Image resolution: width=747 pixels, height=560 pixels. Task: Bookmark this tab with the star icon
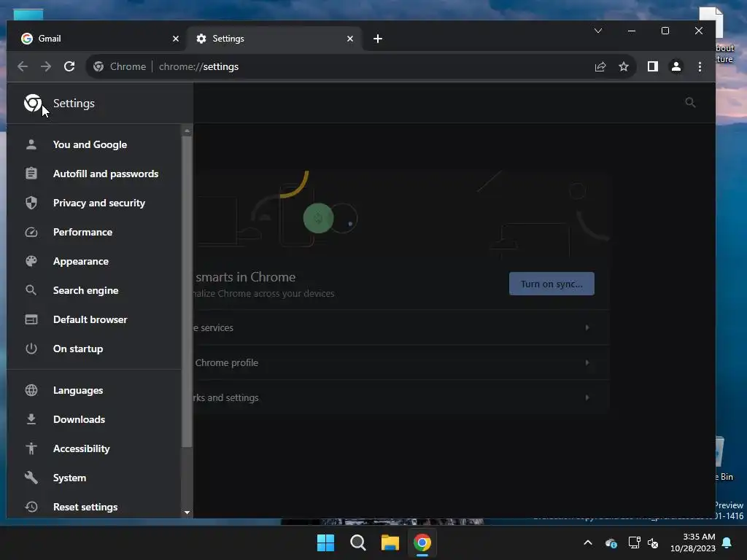[x=624, y=66]
